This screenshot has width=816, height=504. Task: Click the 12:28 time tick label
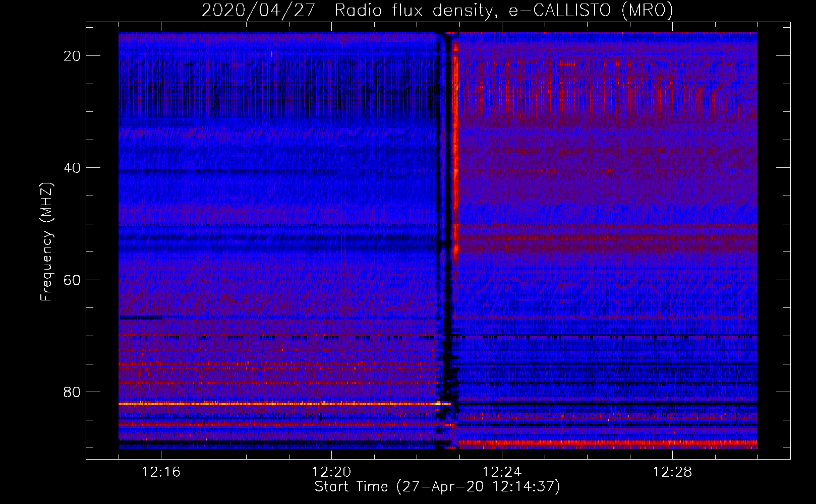672,472
